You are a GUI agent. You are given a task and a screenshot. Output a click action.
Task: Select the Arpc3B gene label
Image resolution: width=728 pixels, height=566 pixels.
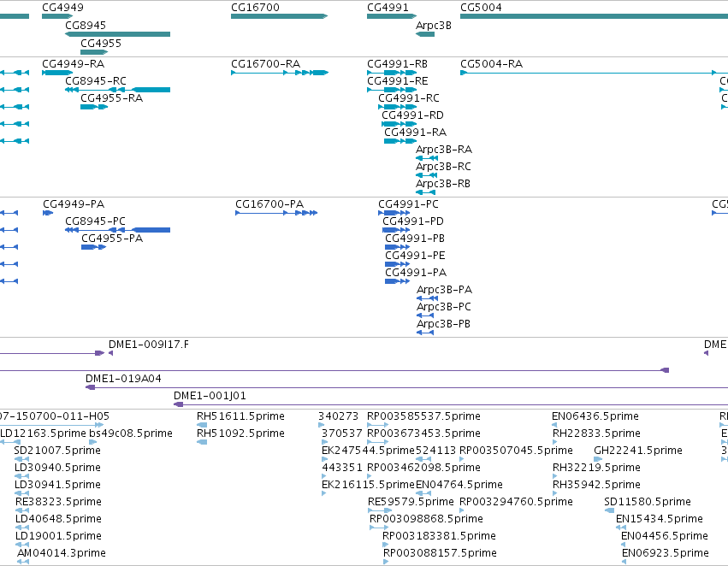[434, 26]
